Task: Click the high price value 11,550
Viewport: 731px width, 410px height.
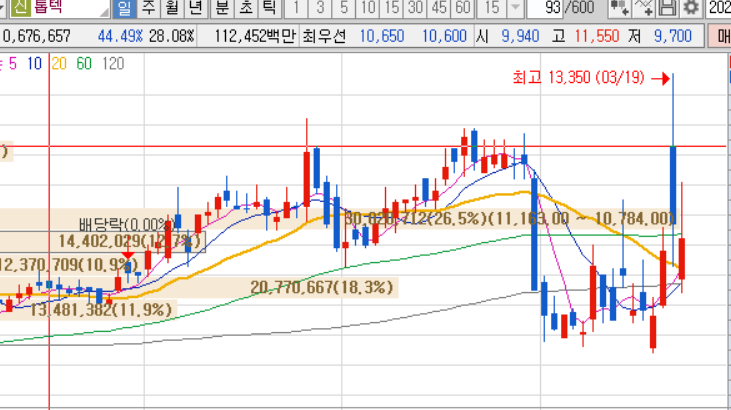Action: click(x=597, y=36)
